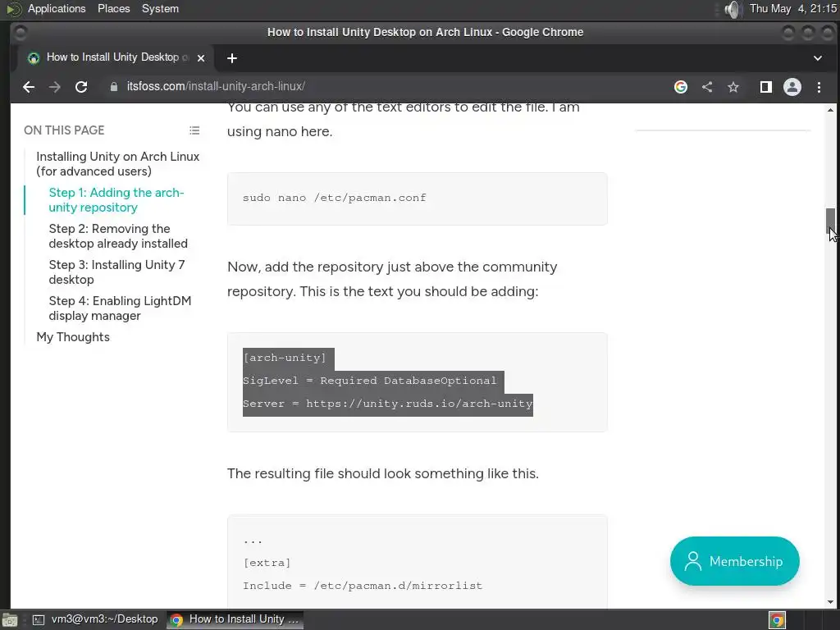Switch to vm3@vm3:~/Desktop terminal in taskbar

point(95,619)
